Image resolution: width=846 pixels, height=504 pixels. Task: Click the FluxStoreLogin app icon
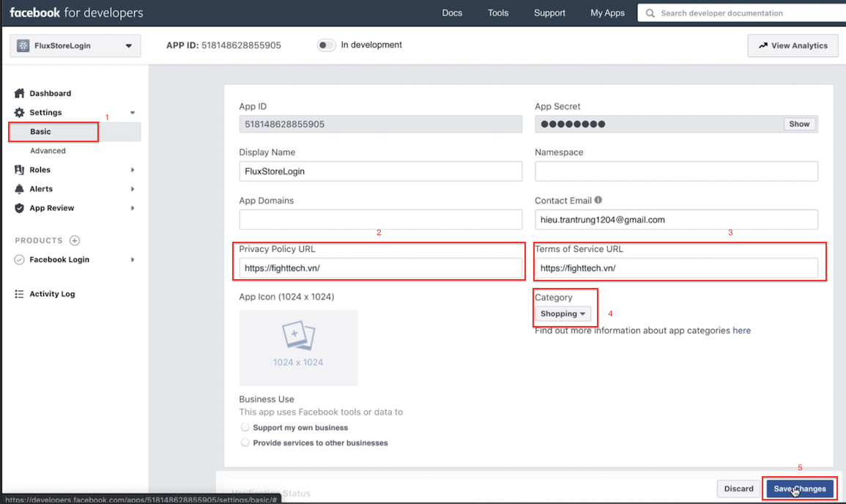coord(23,46)
